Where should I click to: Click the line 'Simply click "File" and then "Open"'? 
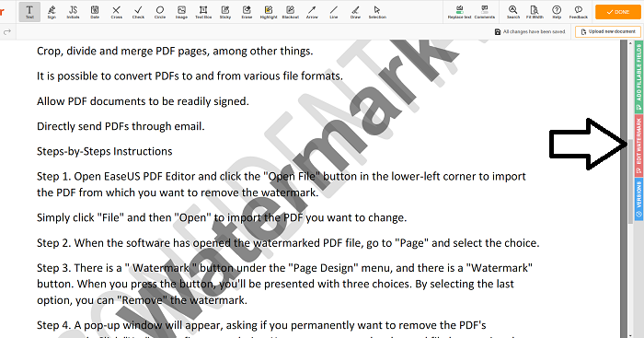[222, 217]
